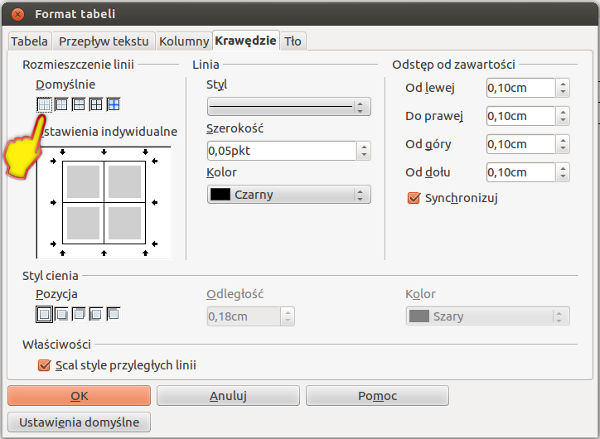600x439 pixels.
Task: Select the outer box border preset
Action: tap(61, 103)
